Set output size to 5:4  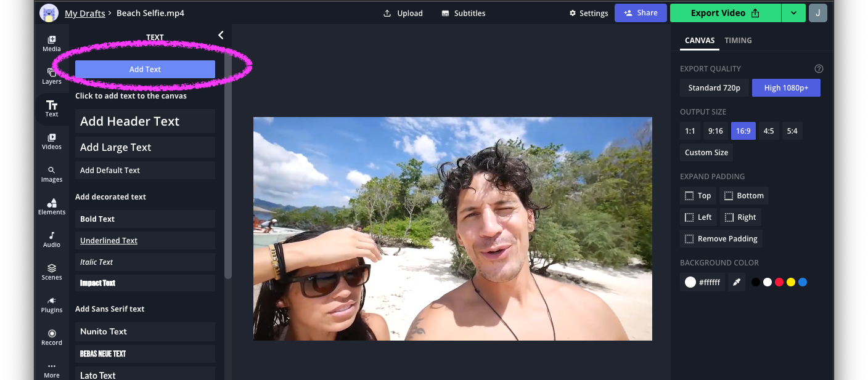pyautogui.click(x=792, y=131)
